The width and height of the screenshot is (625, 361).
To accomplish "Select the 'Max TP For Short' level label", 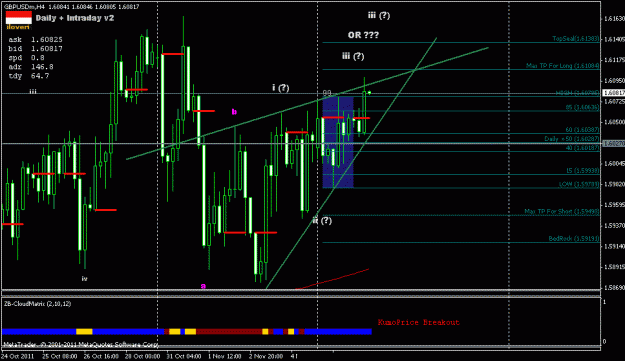I will pyautogui.click(x=562, y=212).
